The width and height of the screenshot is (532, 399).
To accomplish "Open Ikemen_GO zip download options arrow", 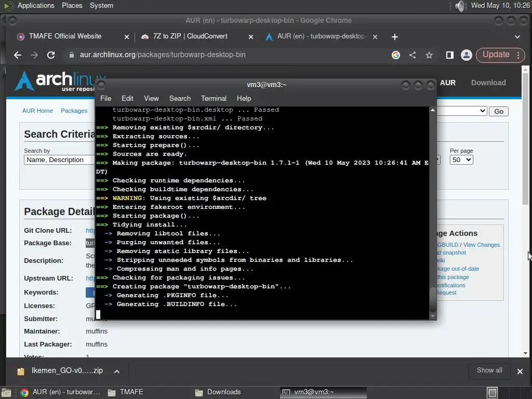I will [x=117, y=371].
